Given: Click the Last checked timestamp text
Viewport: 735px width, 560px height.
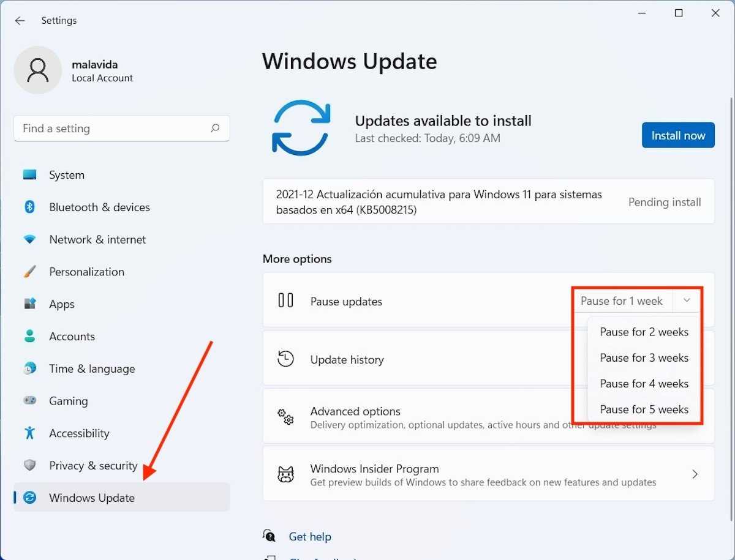Looking at the screenshot, I should 428,138.
